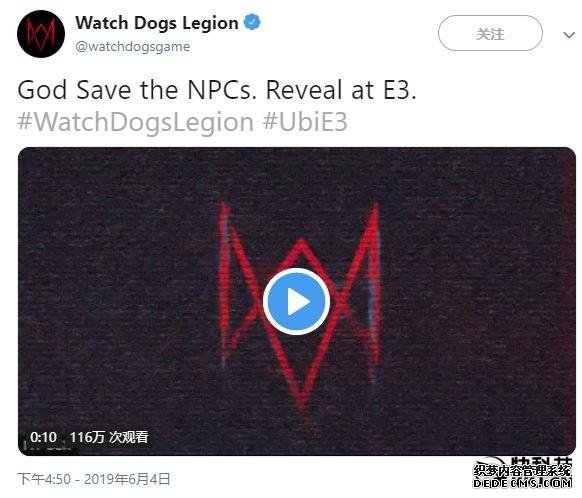The image size is (582, 498).
Task: Open the #UbiE3 hashtag
Action: 305,122
